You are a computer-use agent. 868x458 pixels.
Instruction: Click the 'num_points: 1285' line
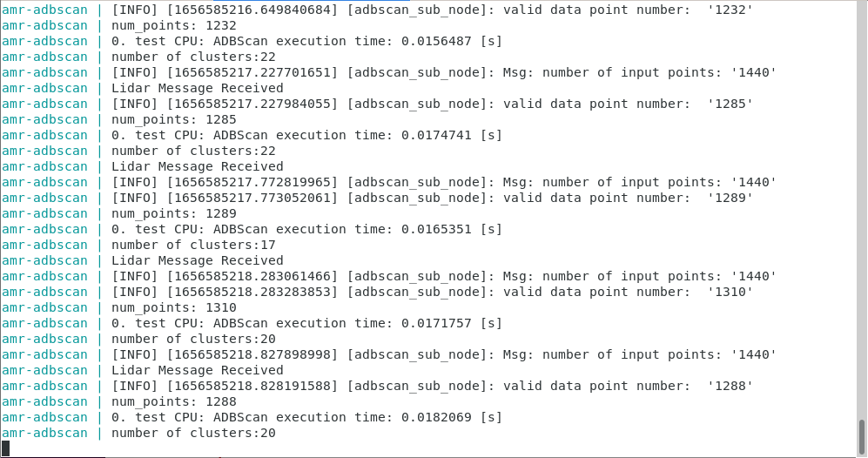point(173,119)
